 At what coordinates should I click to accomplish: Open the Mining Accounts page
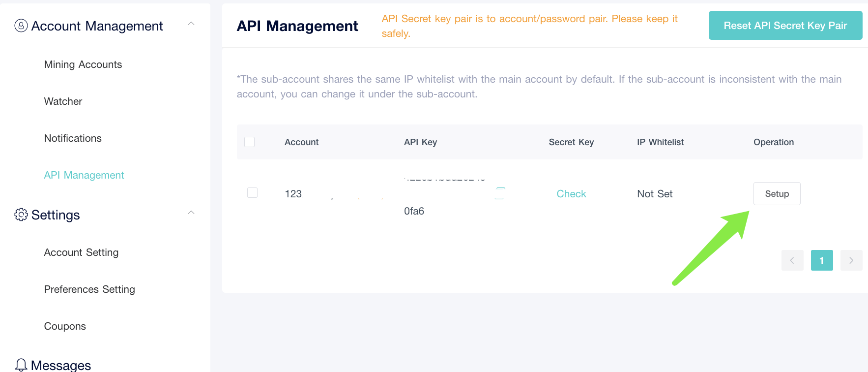tap(83, 64)
